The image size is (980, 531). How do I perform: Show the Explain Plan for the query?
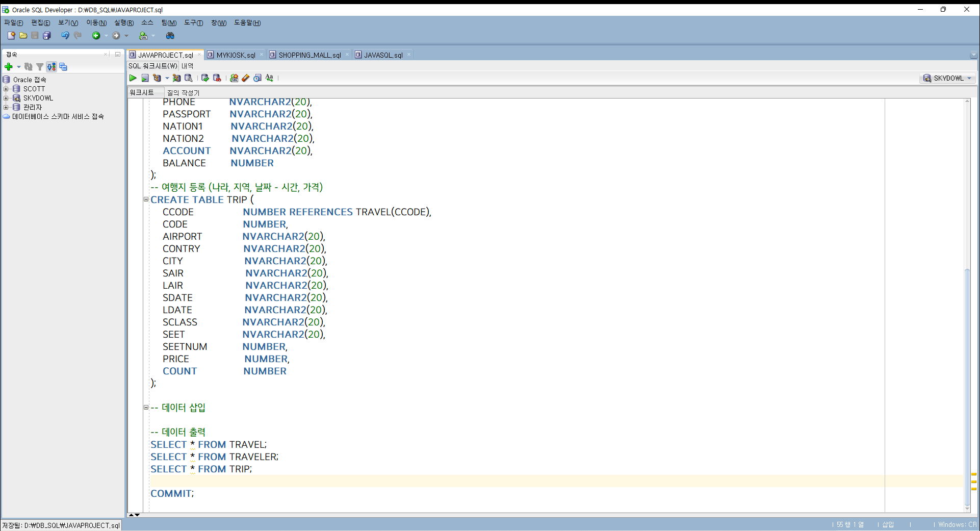157,78
